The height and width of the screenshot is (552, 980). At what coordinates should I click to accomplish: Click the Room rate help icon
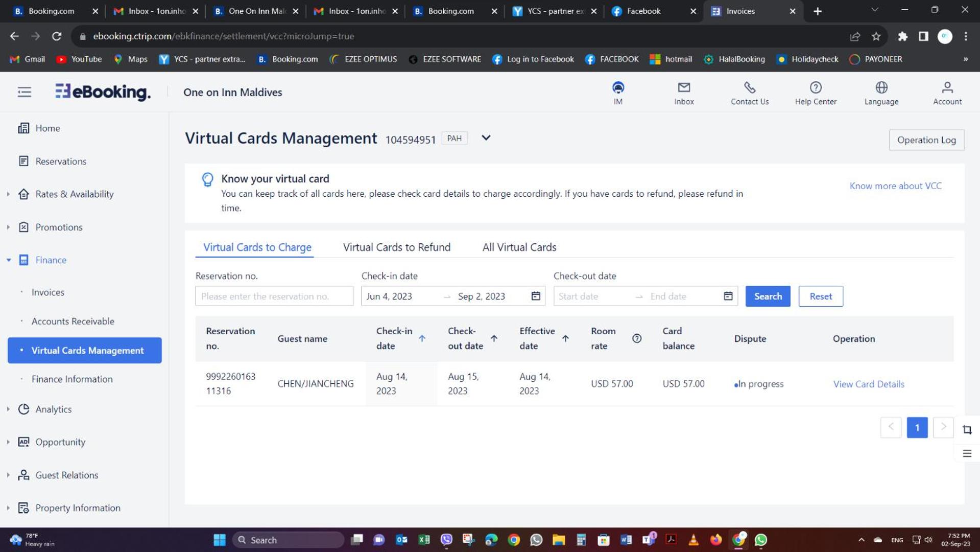click(x=636, y=338)
